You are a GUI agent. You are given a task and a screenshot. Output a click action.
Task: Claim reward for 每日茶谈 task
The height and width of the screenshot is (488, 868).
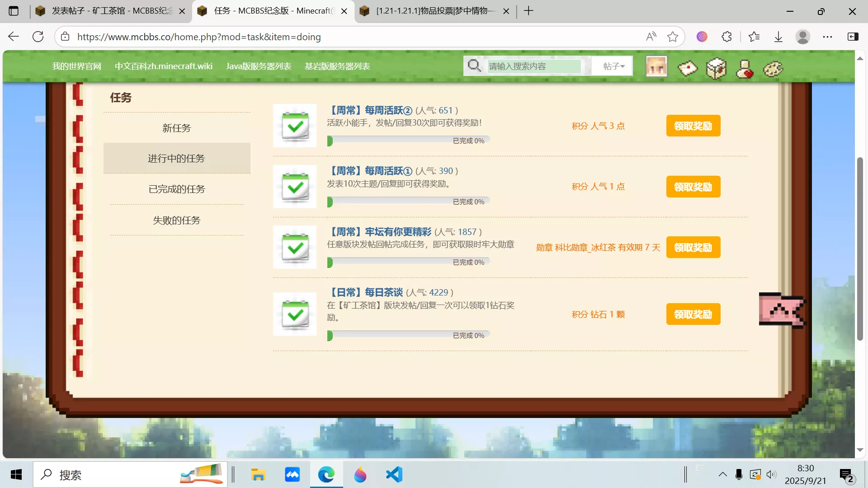click(x=693, y=314)
